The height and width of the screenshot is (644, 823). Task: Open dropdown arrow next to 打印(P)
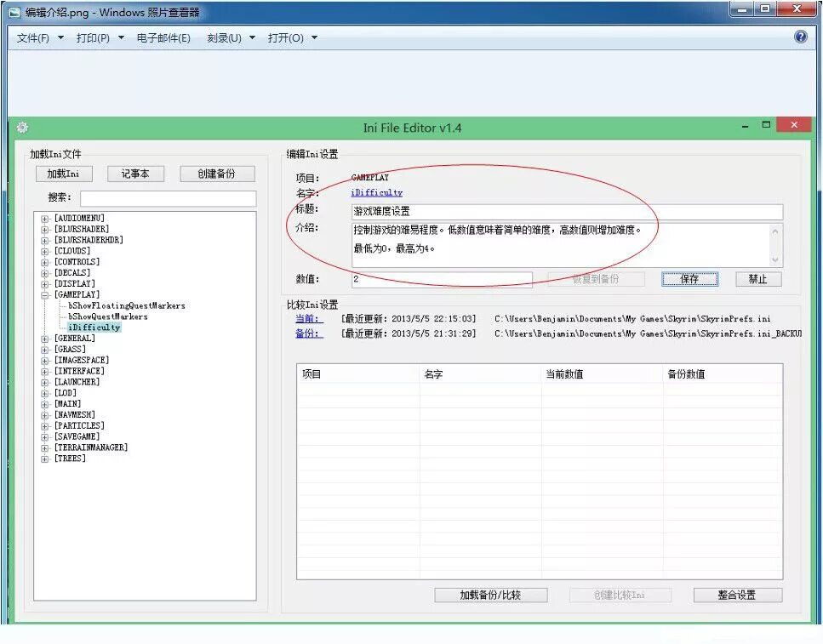point(121,37)
